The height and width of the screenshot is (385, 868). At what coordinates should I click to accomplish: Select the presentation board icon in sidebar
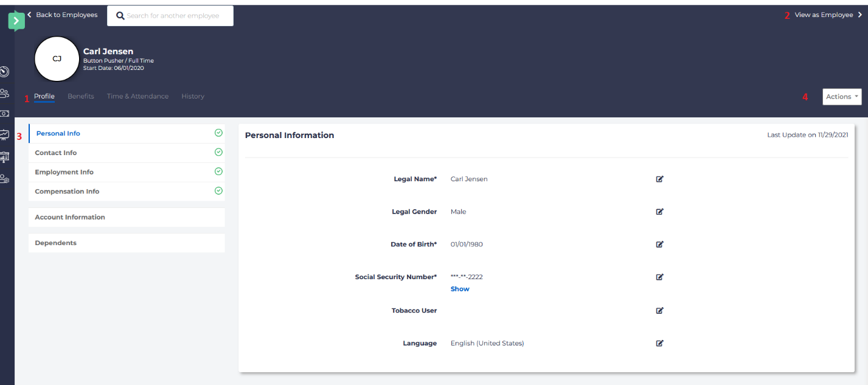5,157
